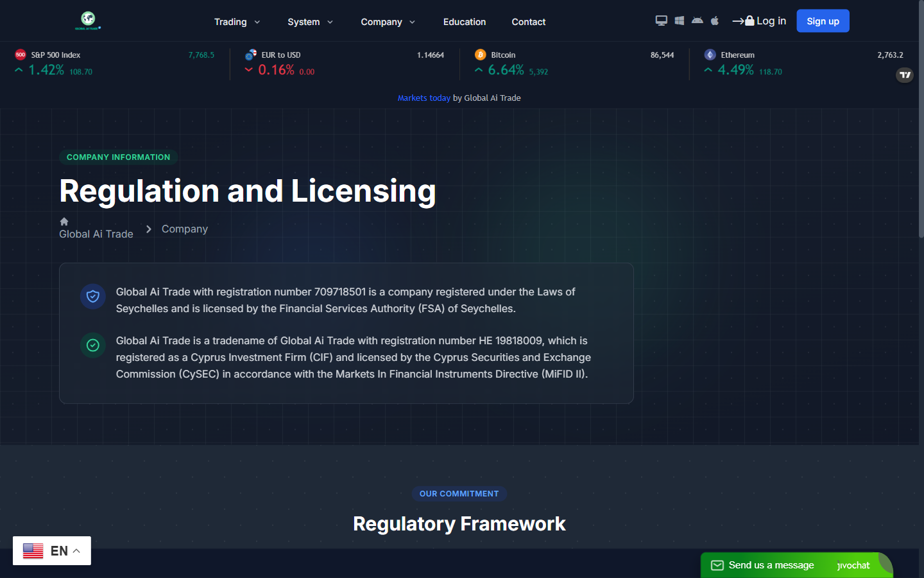Open the EN language selector
This screenshot has height=578, width=924.
(52, 551)
